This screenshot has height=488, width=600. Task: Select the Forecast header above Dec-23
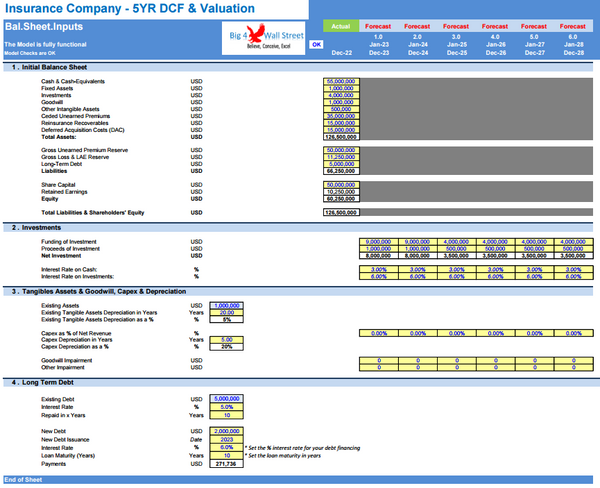pos(378,26)
